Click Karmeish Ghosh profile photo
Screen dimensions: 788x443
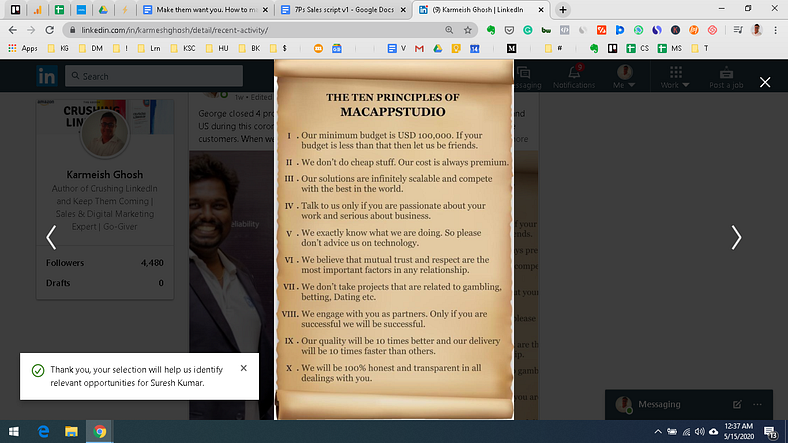pyautogui.click(x=105, y=133)
